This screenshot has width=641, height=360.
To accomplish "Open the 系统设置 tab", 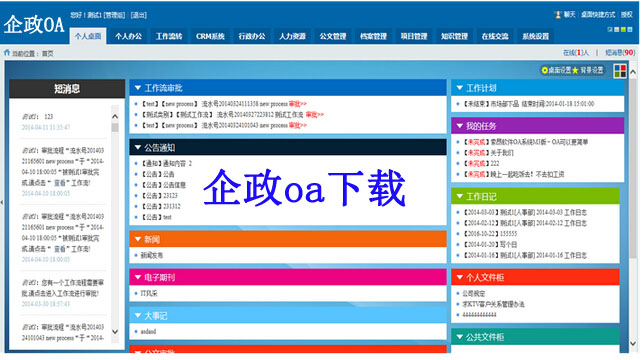I will 536,36.
